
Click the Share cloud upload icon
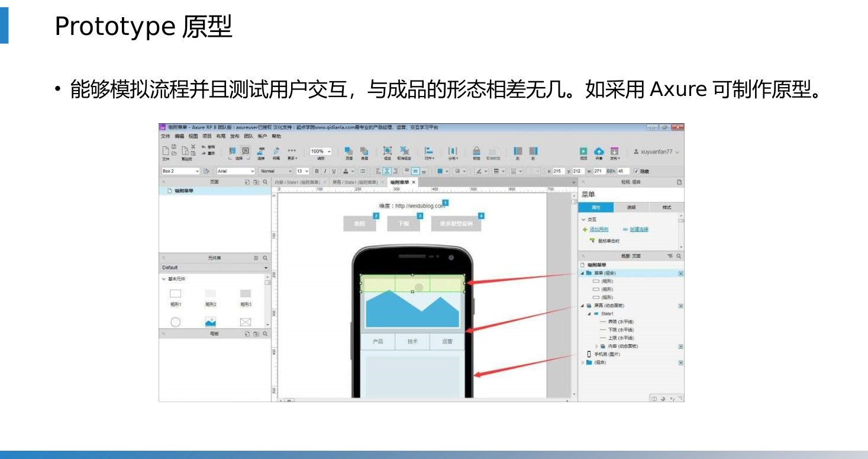(599, 152)
